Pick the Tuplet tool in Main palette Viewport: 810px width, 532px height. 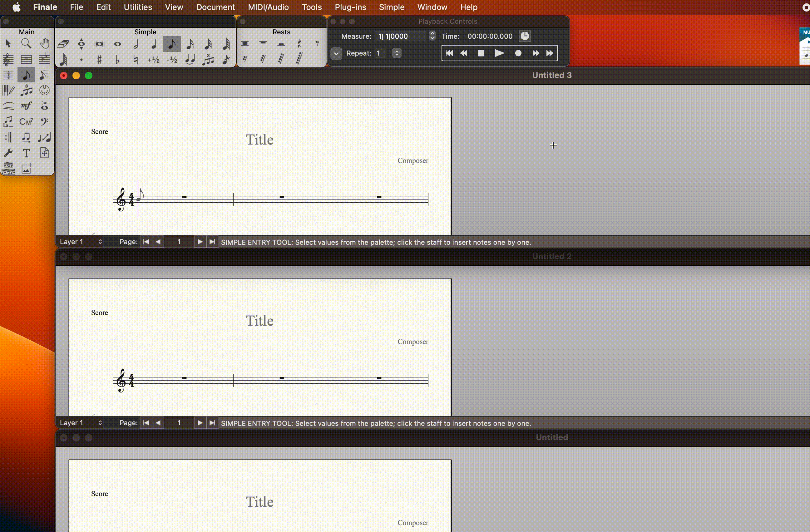(x=27, y=91)
